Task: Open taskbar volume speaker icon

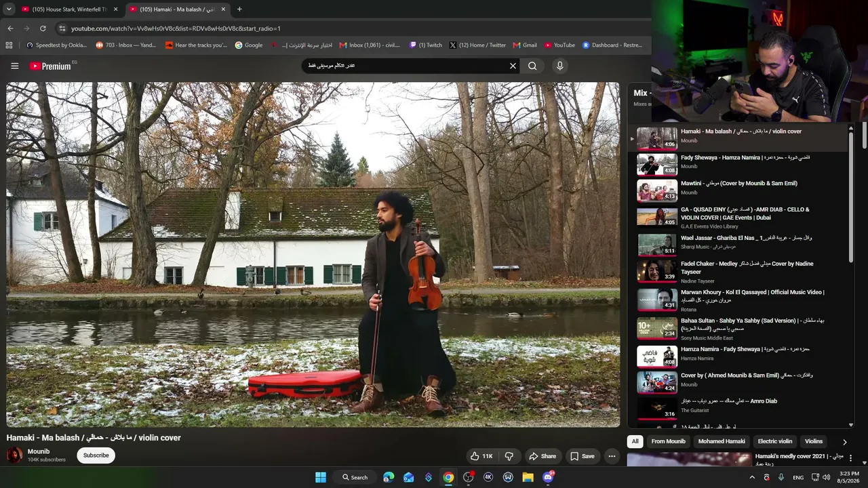Action: [826, 477]
